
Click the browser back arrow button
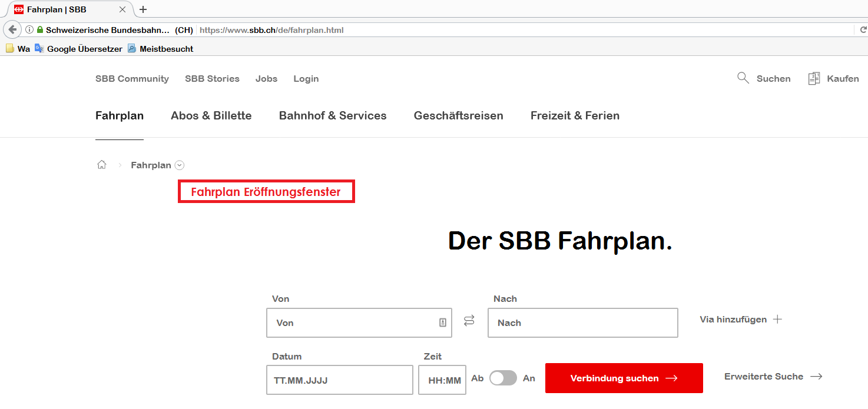point(12,29)
